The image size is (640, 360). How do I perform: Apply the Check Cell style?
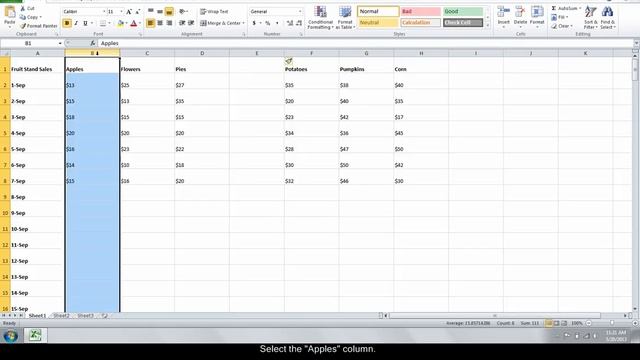coord(463,22)
